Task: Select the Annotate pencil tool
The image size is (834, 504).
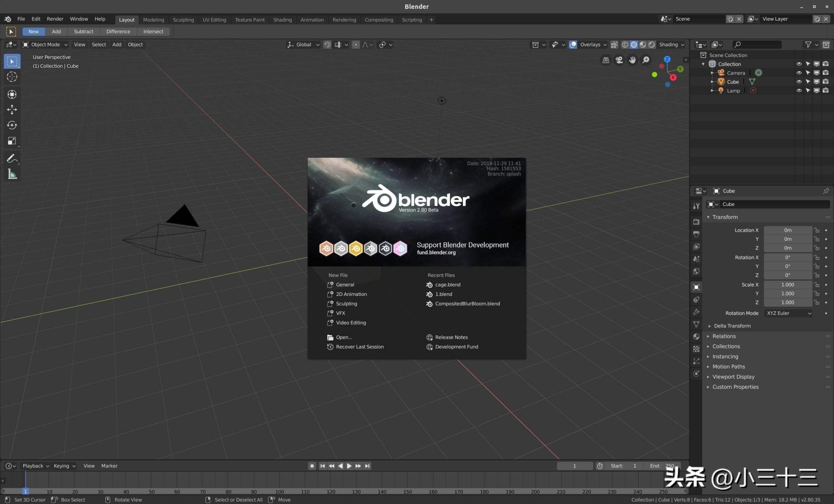Action: 12,158
